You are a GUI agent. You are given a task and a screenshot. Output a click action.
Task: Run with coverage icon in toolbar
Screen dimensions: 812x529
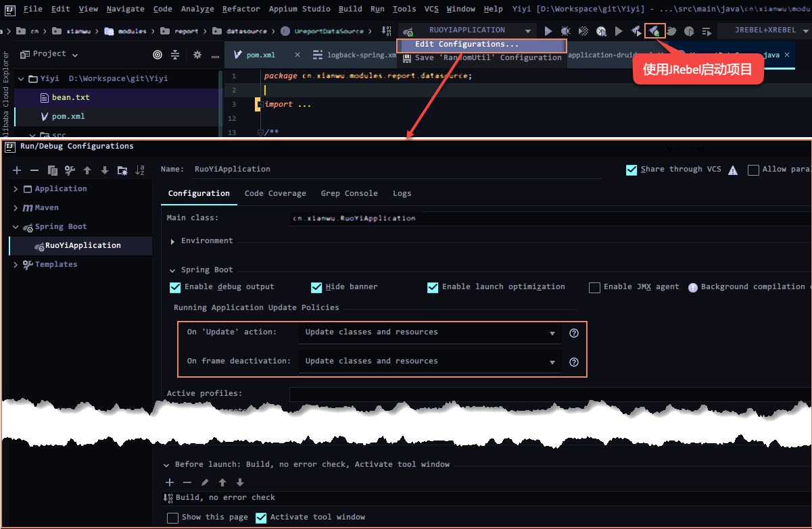(x=583, y=31)
